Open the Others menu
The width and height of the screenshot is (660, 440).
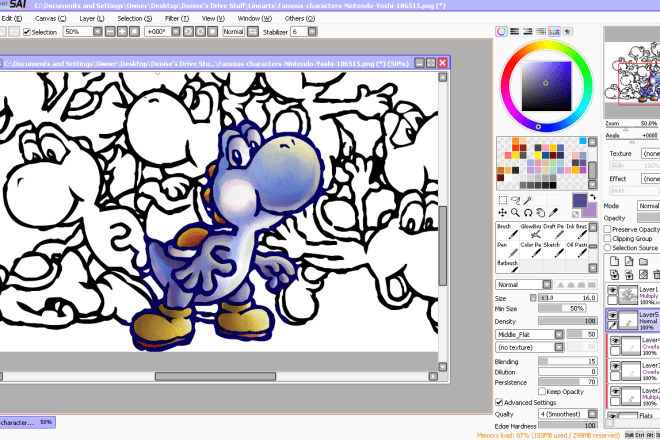click(300, 19)
